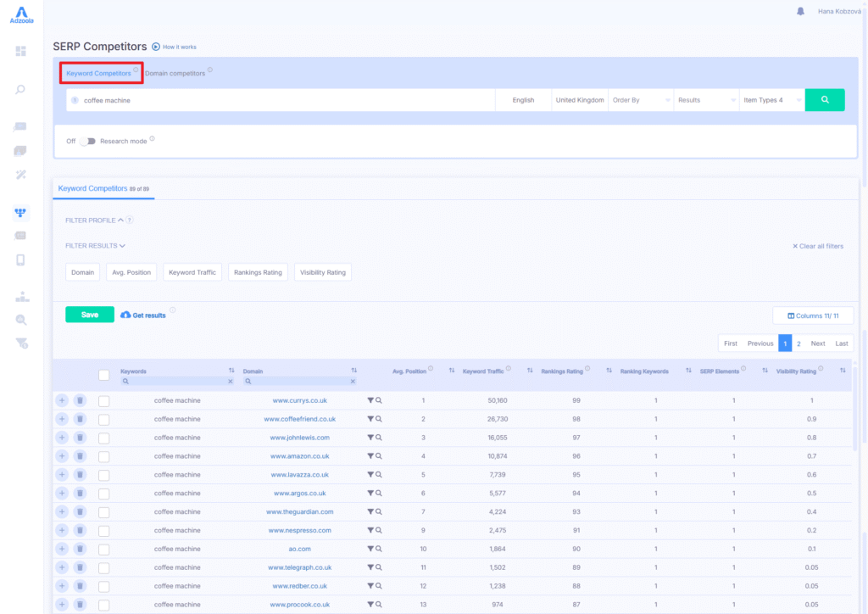868x614 pixels.
Task: Click the plus icon on the www.lavazza.co.uk row
Action: coord(61,474)
